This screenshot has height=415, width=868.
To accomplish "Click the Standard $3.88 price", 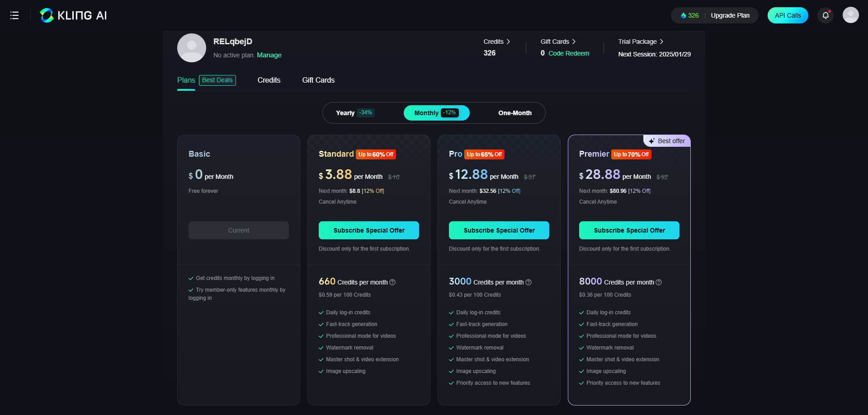I will [335, 175].
